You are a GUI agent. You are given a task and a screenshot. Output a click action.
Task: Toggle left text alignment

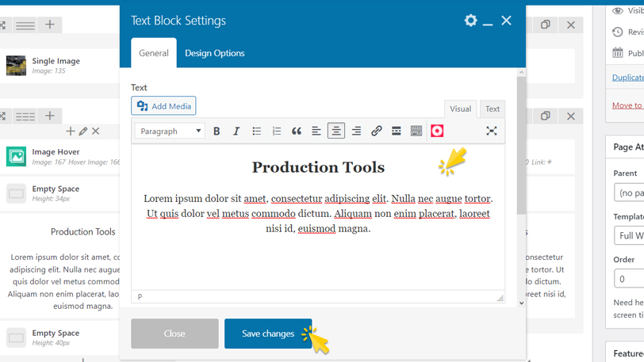[316, 131]
